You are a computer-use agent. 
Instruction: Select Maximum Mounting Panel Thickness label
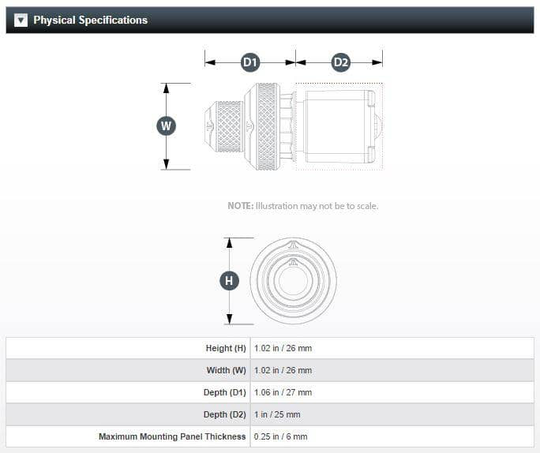coord(172,436)
